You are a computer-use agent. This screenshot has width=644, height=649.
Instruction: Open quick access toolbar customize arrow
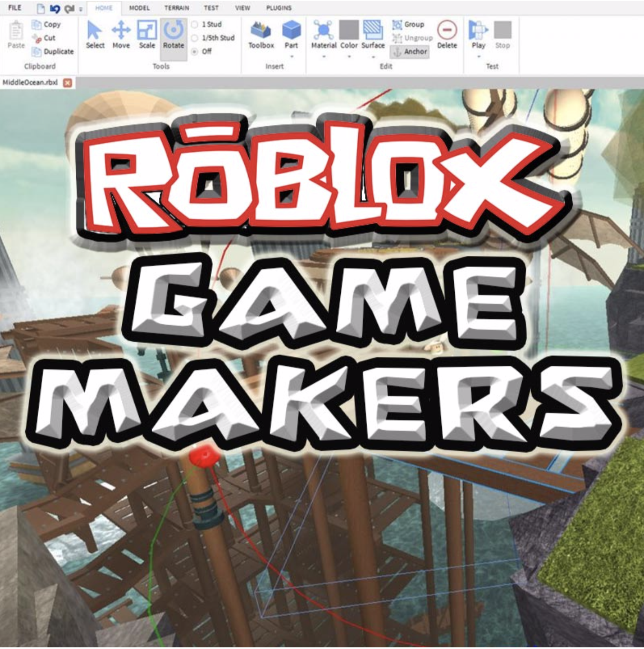point(81,9)
